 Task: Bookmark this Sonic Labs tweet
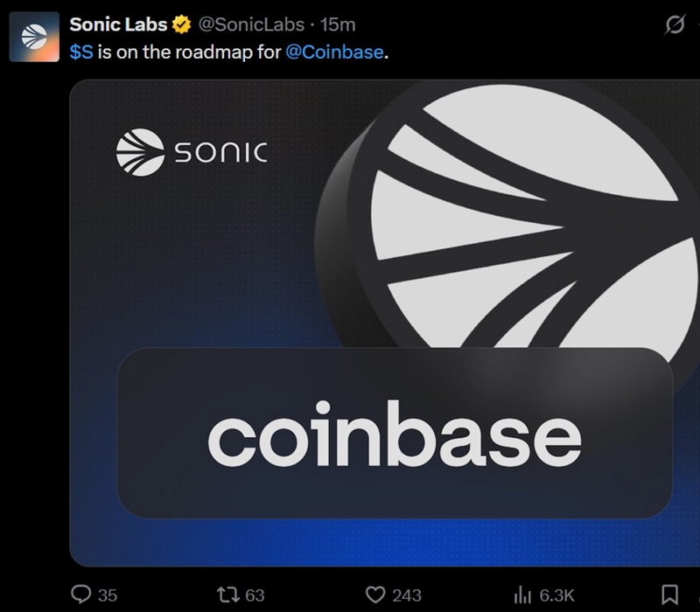[669, 595]
